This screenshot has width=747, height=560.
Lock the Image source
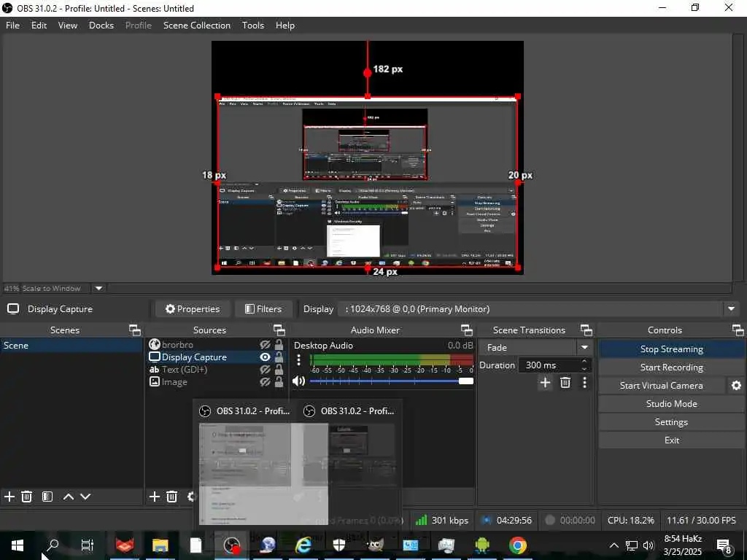(x=279, y=381)
